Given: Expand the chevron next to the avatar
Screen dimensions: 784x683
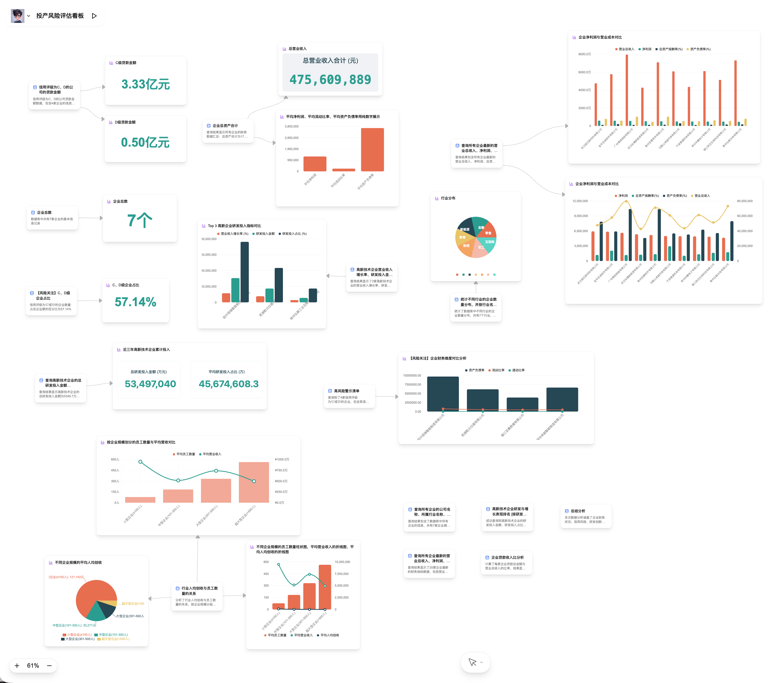Looking at the screenshot, I should [x=29, y=16].
